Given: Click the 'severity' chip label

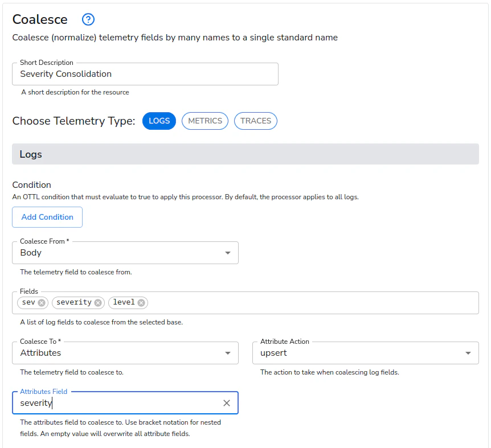Looking at the screenshot, I should pyautogui.click(x=74, y=302).
